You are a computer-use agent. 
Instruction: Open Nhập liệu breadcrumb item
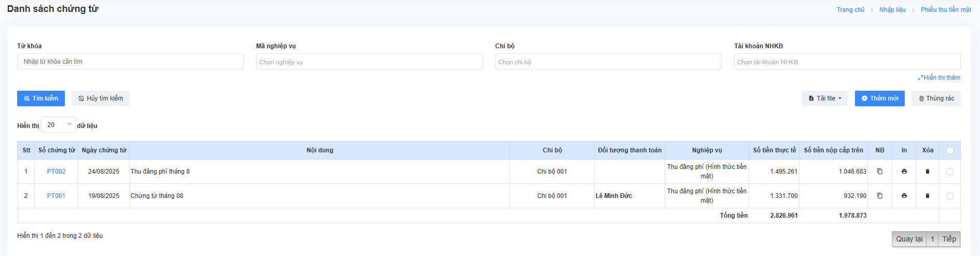[892, 10]
